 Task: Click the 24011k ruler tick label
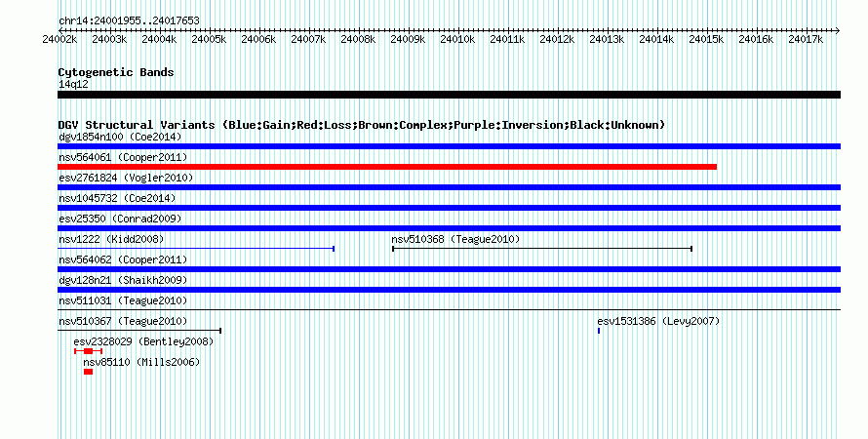click(507, 39)
